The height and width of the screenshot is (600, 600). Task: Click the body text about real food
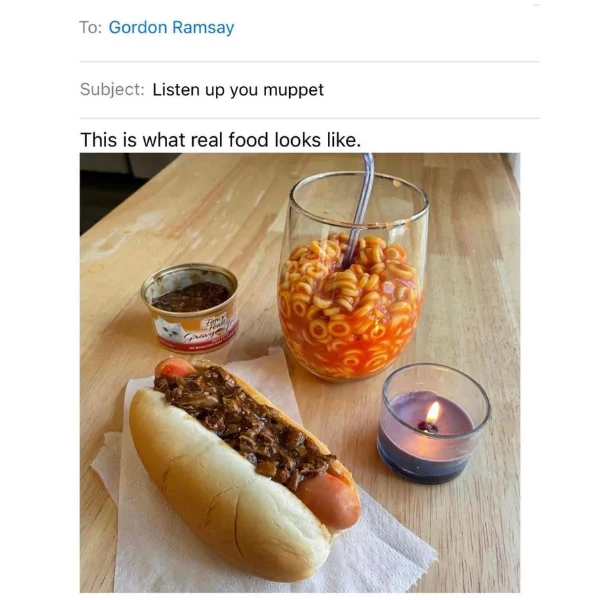pos(220,140)
